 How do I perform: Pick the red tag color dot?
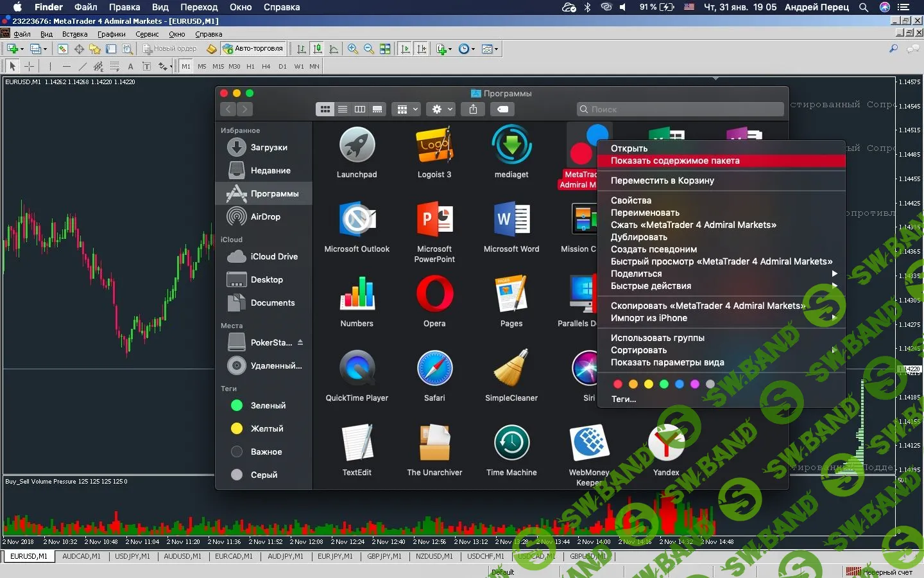(x=618, y=384)
